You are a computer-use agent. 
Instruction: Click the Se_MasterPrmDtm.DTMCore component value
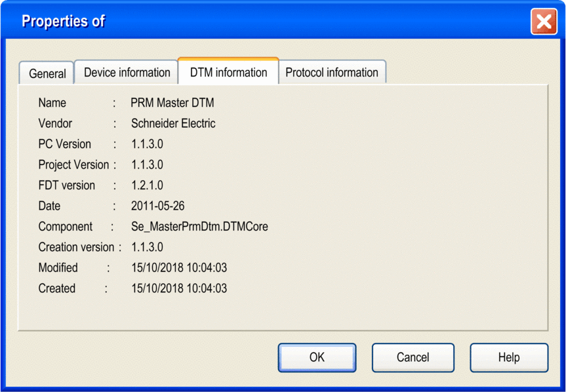(199, 227)
